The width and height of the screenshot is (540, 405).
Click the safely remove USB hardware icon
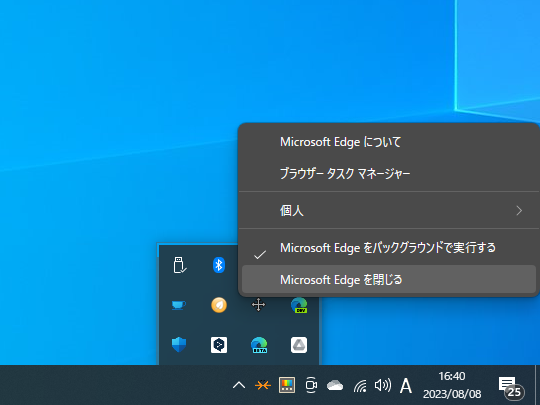(x=179, y=265)
